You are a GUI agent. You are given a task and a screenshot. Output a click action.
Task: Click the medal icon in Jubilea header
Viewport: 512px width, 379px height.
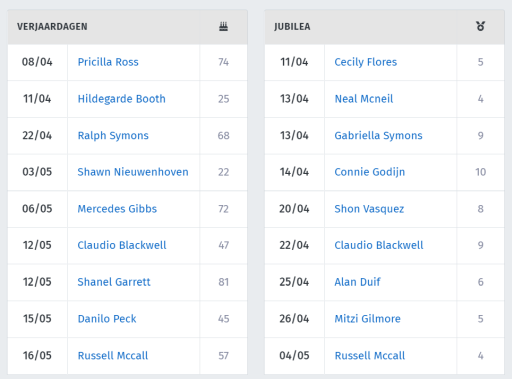click(x=480, y=26)
